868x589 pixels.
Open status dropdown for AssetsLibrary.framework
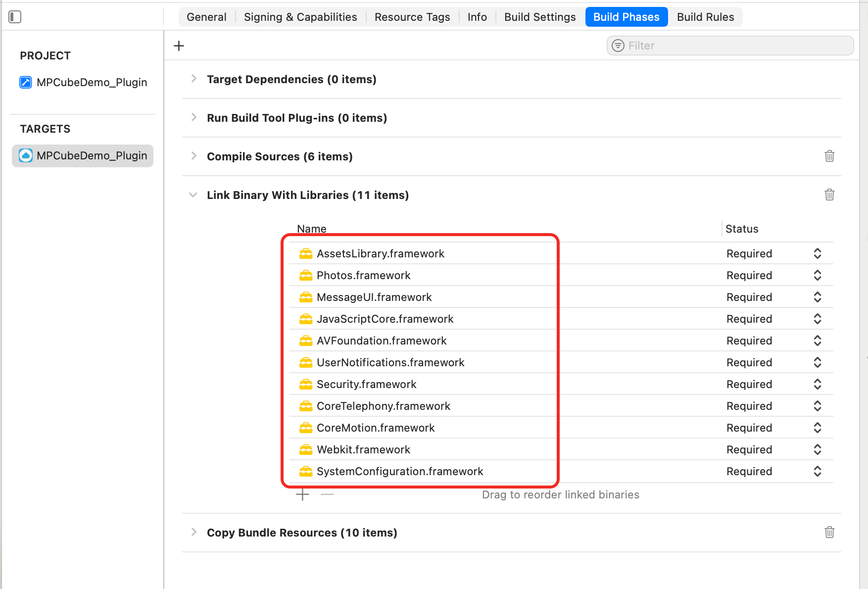(x=818, y=253)
